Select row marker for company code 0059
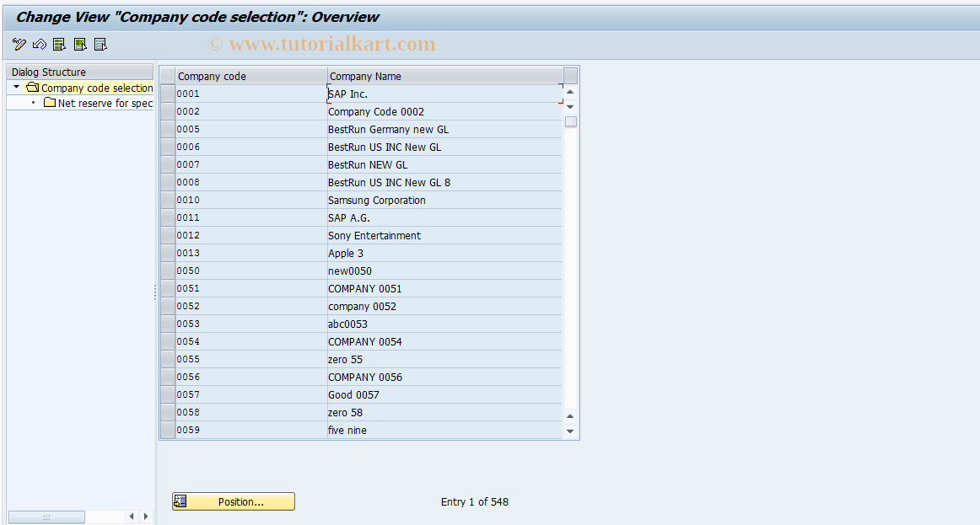 168,430
